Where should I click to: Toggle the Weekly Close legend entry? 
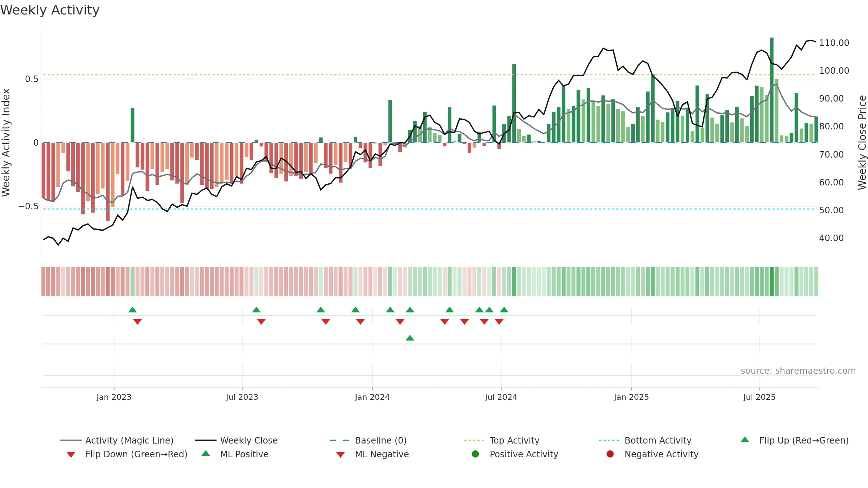click(236, 440)
